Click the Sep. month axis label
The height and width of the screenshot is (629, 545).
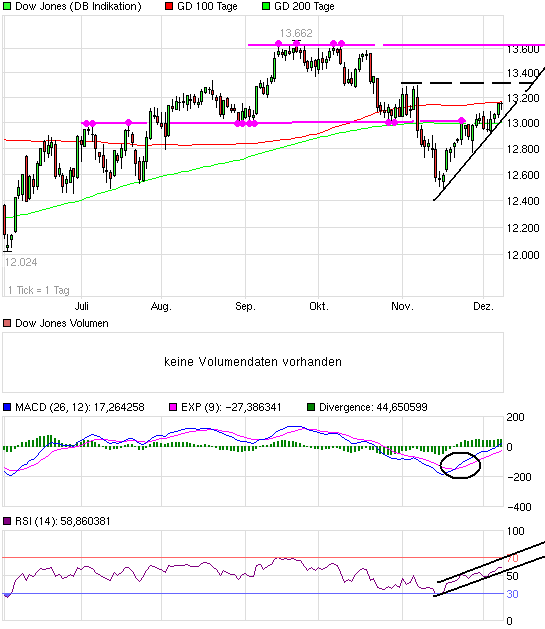pyautogui.click(x=245, y=306)
